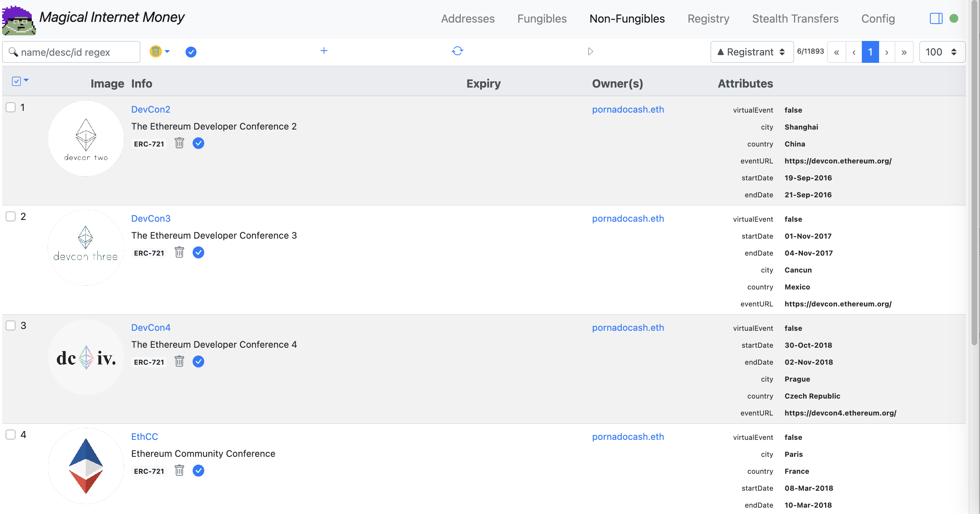The image size is (980, 514).
Task: Click trash icon for EthCC row
Action: point(179,471)
